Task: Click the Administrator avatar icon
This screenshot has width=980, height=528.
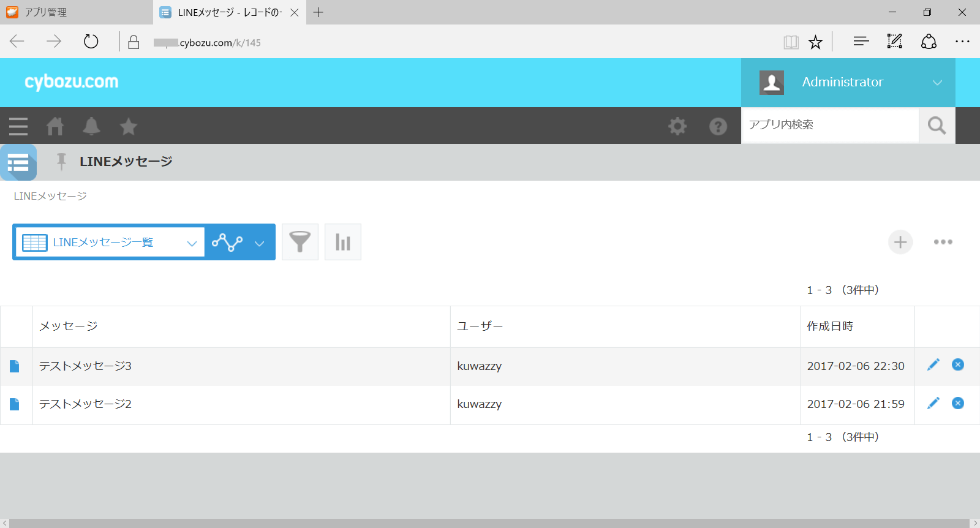Action: pyautogui.click(x=772, y=83)
